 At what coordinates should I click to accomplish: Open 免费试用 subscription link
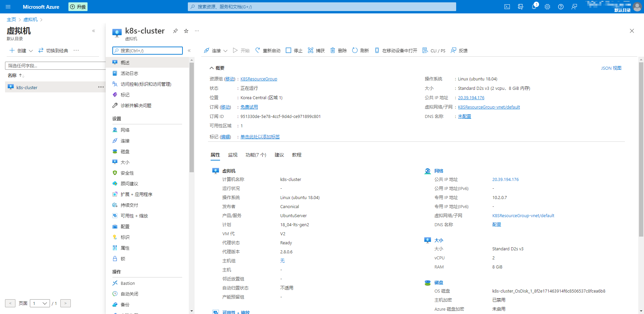pos(249,107)
